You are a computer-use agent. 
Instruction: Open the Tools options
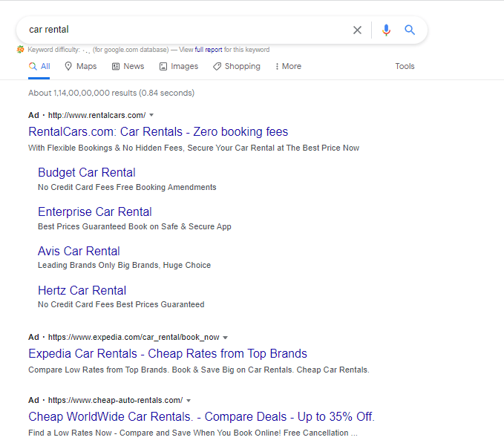405,66
